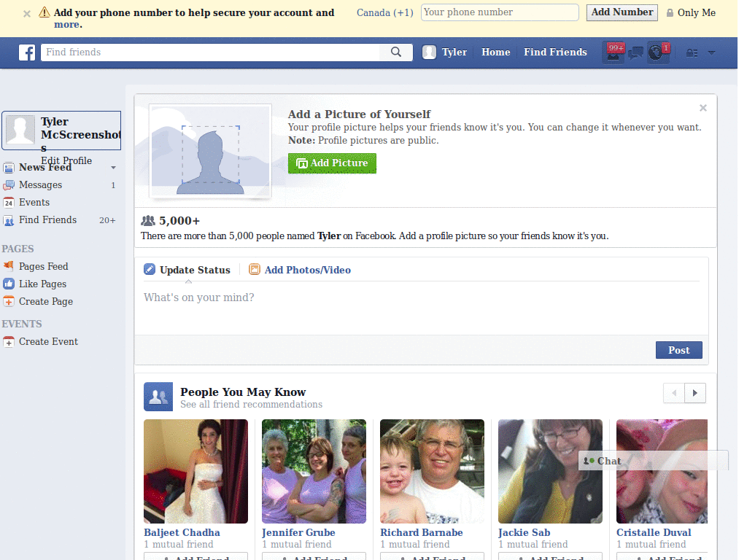Click the phone number input field
The height and width of the screenshot is (560, 747).
coord(500,12)
